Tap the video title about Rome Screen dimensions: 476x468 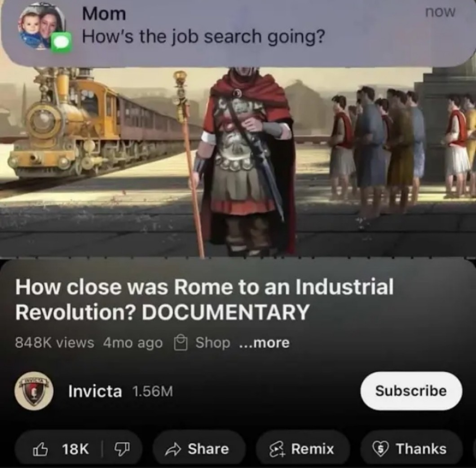[x=205, y=299]
